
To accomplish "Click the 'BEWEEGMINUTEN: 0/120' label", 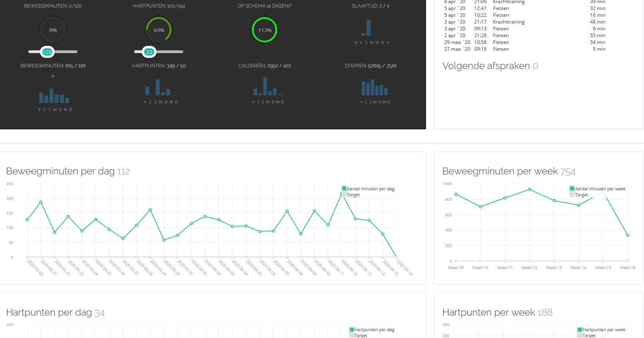I will click(x=53, y=6).
